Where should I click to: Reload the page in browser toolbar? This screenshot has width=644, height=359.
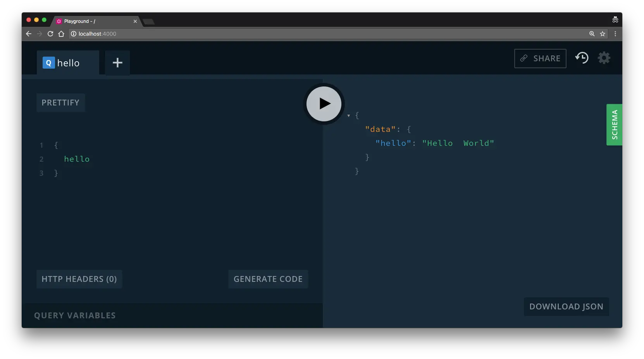point(50,34)
